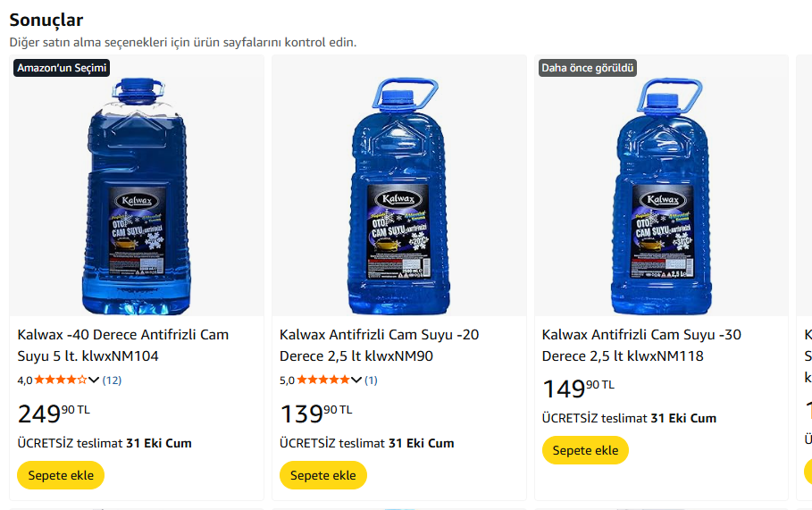The image size is (812, 510).
Task: Open the 12 reviews link
Action: [x=112, y=380]
